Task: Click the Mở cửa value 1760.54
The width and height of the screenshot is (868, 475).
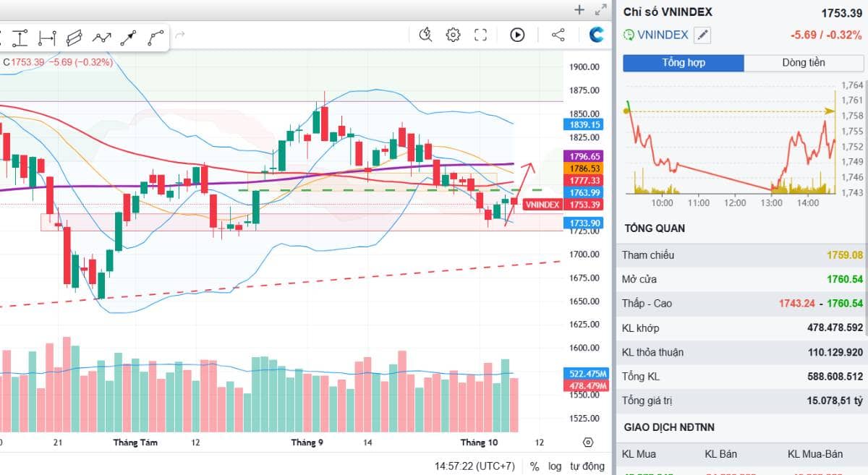Action: (x=845, y=279)
